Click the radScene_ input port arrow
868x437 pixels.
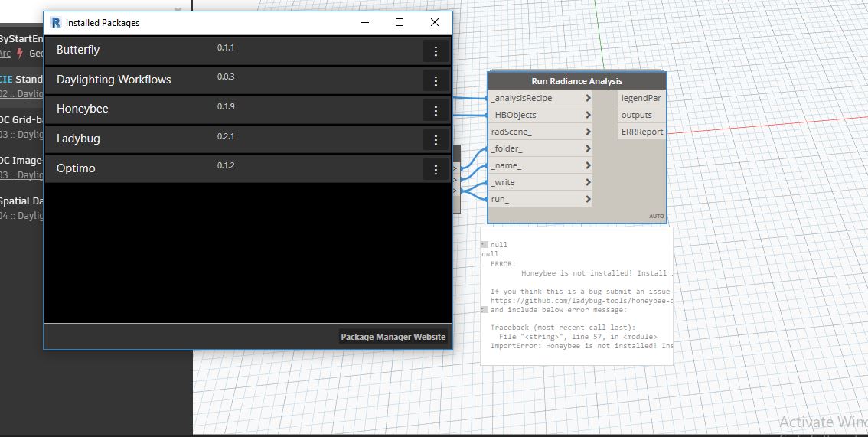pos(588,132)
